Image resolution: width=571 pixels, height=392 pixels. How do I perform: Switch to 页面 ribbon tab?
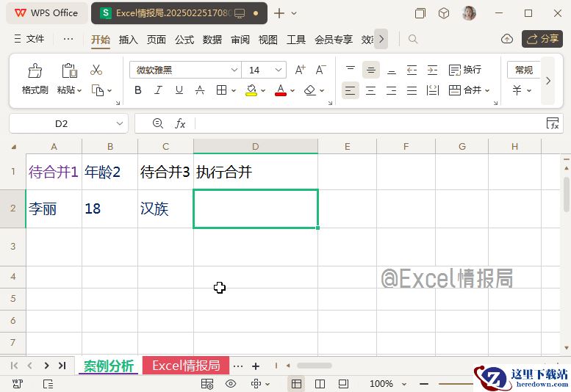click(x=157, y=39)
